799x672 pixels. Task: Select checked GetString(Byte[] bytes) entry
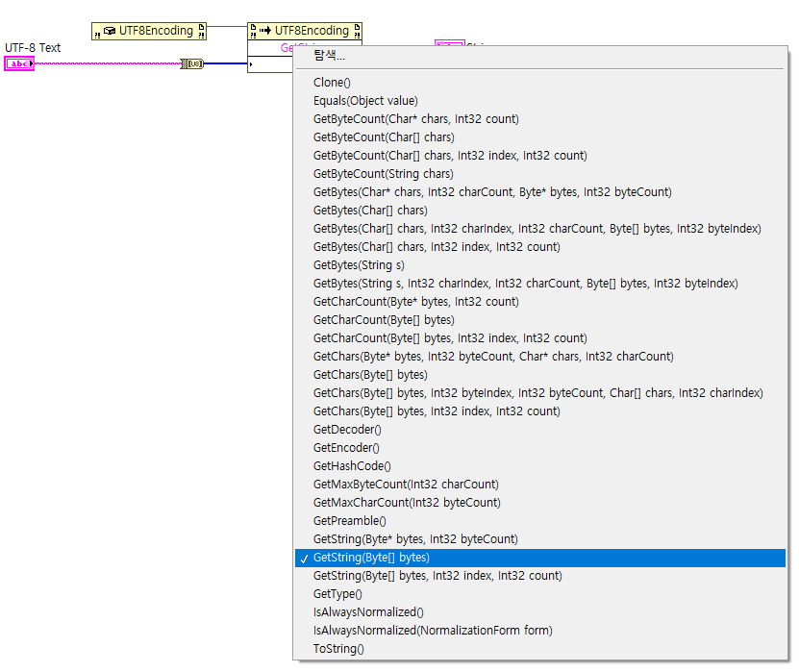tap(540, 558)
